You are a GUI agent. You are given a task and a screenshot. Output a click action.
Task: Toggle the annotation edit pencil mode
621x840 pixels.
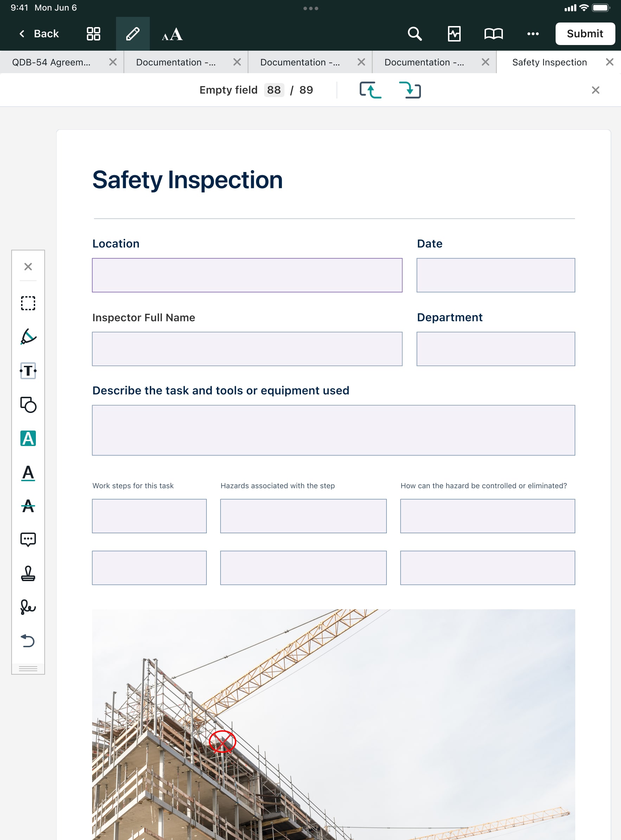pos(133,34)
